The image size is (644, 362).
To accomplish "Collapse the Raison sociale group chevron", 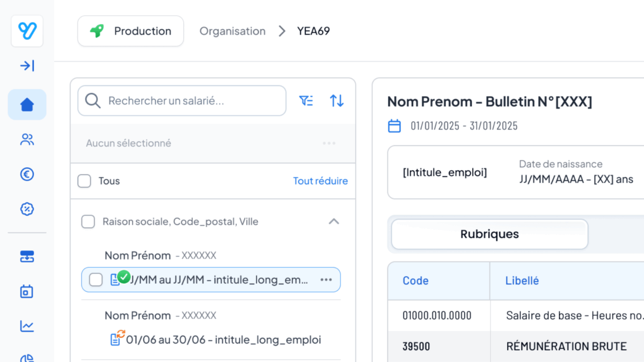I will [334, 221].
